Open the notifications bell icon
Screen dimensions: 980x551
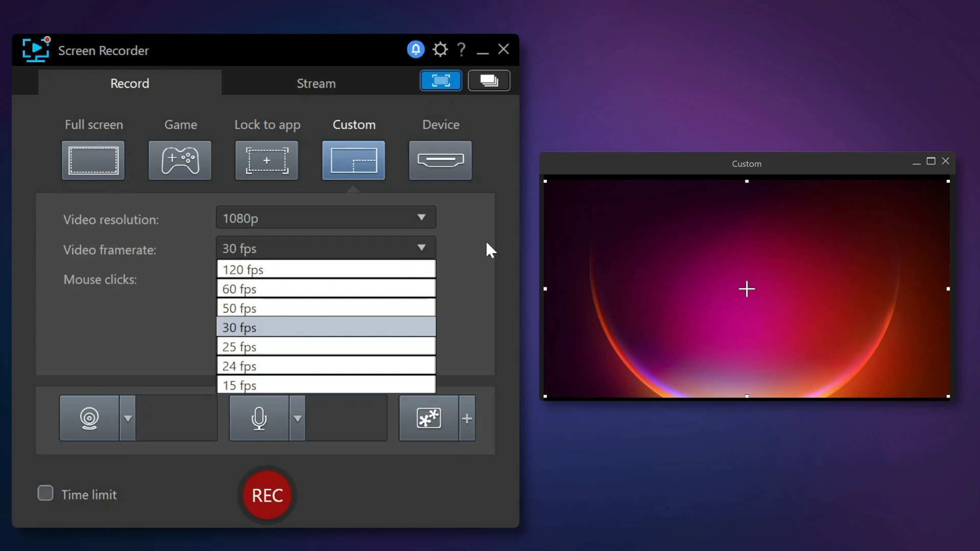click(415, 49)
